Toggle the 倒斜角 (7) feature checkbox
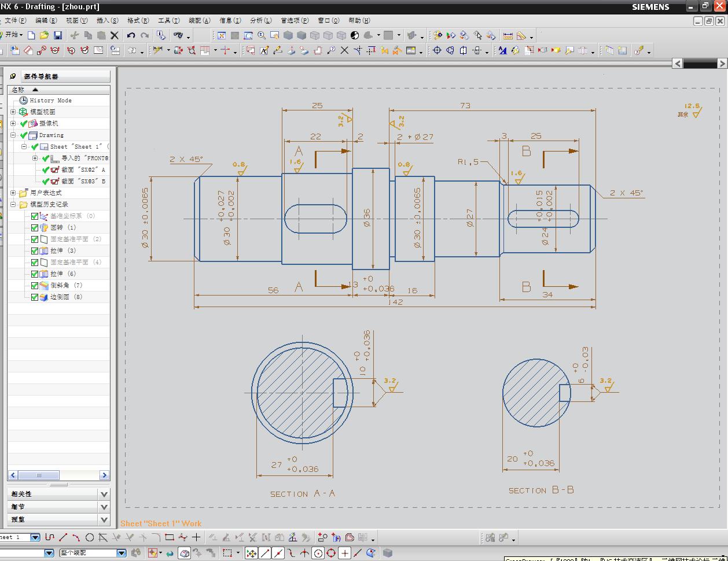 [x=35, y=285]
